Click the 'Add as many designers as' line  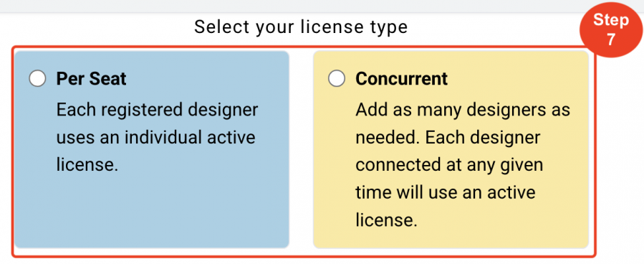tap(463, 110)
